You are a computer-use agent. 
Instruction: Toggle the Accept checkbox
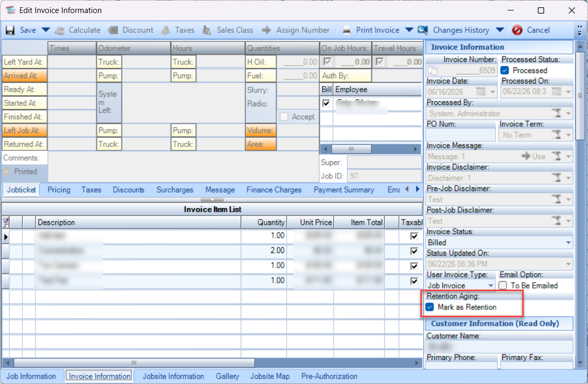click(x=284, y=116)
